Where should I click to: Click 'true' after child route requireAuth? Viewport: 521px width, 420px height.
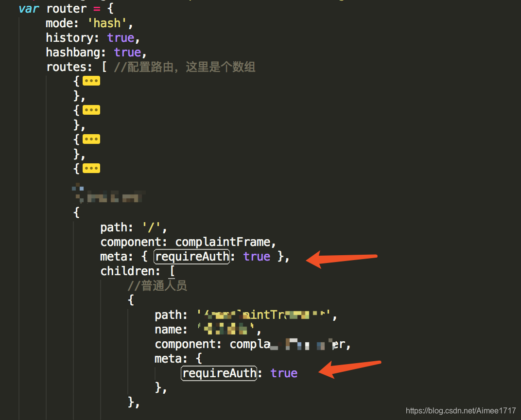(x=284, y=373)
